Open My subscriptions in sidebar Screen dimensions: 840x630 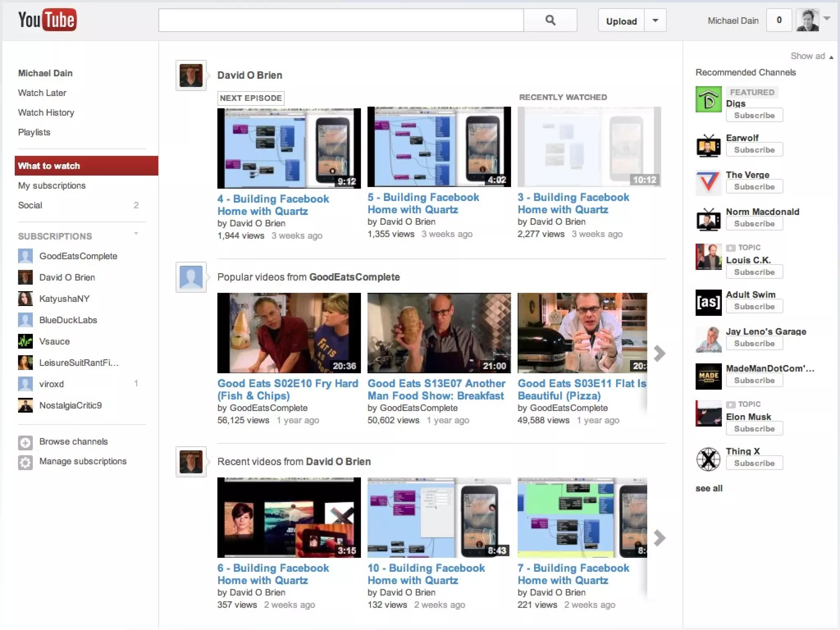[x=52, y=185]
